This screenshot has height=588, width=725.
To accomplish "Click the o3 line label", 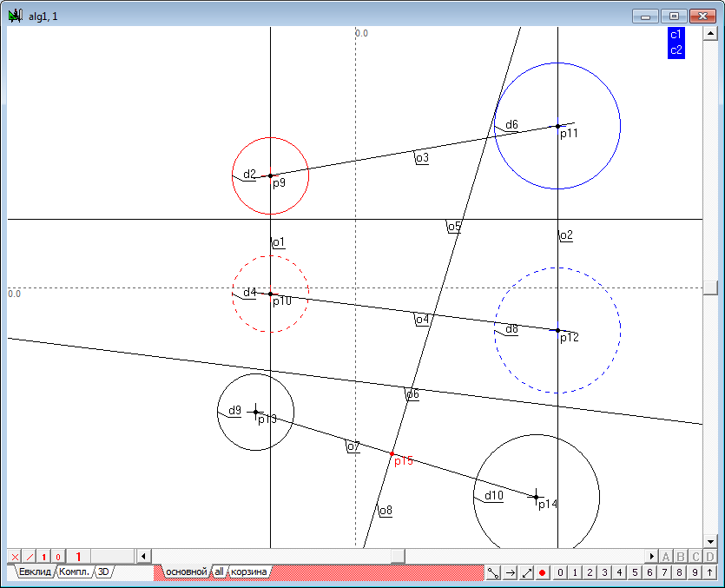I will pos(422,158).
